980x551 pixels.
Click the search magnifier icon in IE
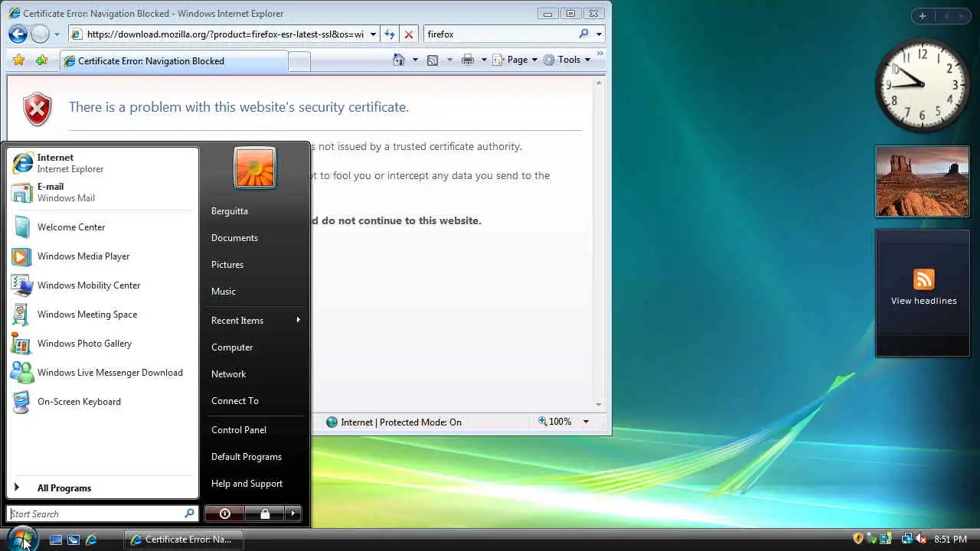coord(584,34)
